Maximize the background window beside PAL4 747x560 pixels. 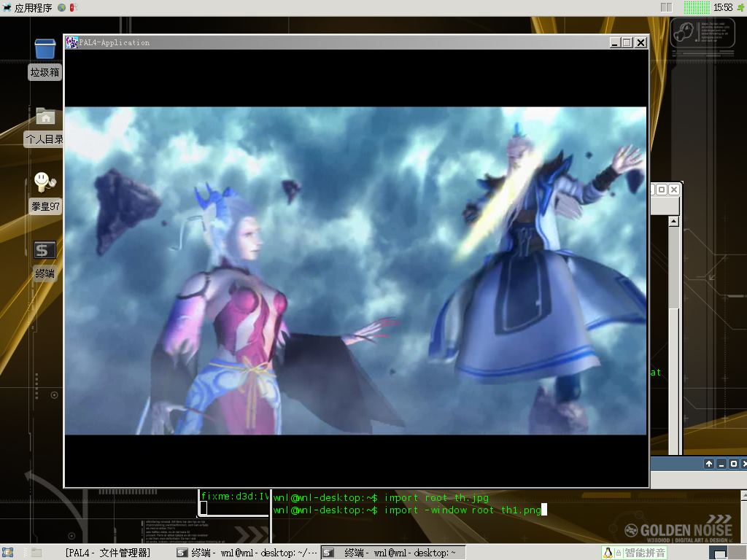pos(661,190)
